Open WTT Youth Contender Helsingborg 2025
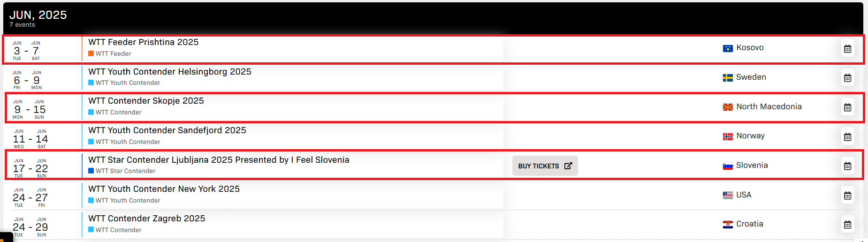 (169, 72)
